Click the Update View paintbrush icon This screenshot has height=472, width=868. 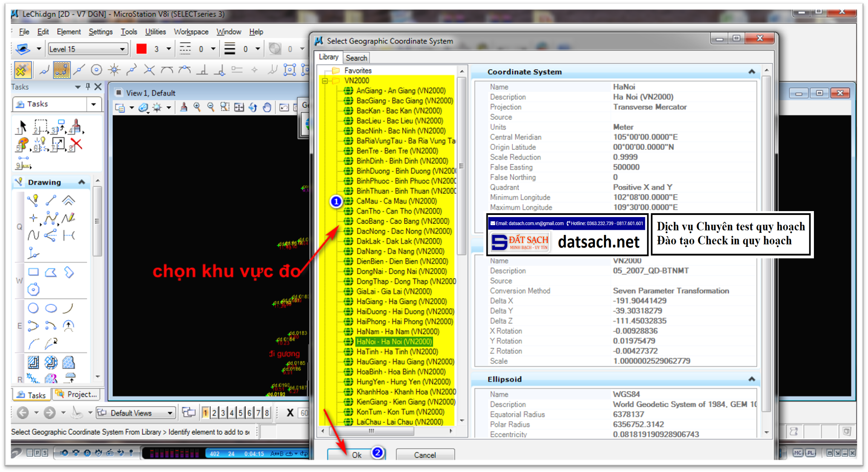(x=184, y=108)
